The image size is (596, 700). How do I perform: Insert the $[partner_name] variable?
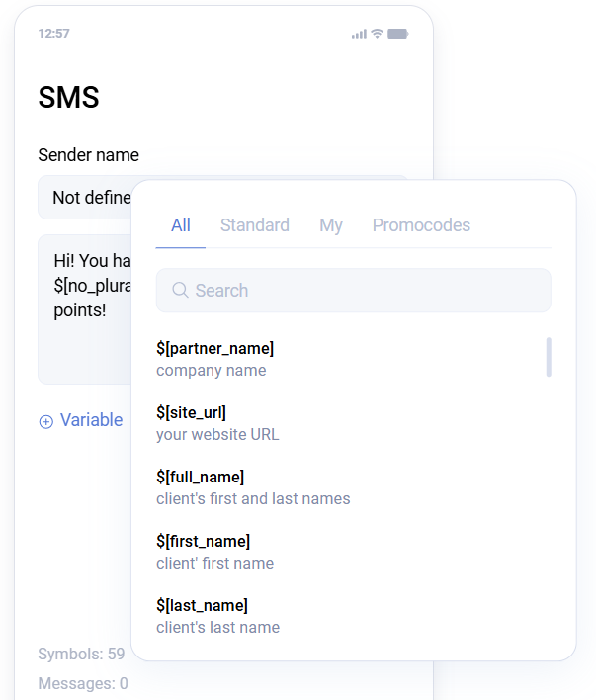pos(215,358)
